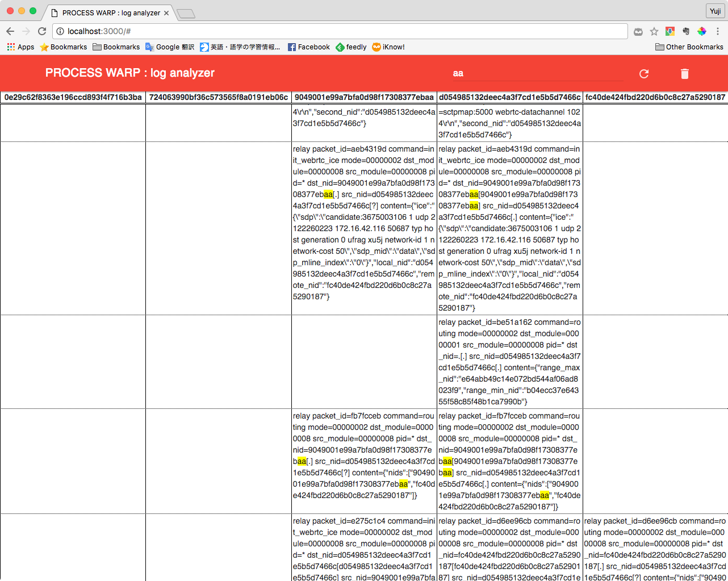This screenshot has width=728, height=581.
Task: Click the search field containing 'aa'
Action: click(537, 73)
